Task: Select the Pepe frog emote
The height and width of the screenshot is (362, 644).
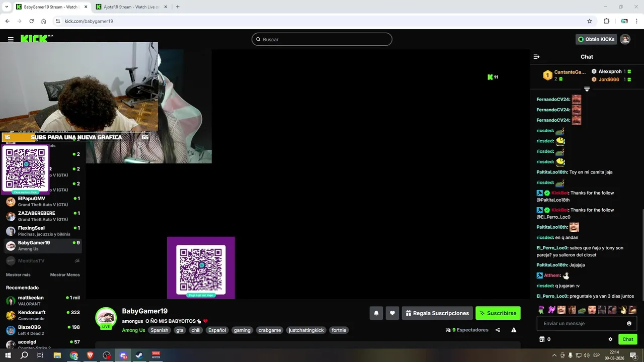Action: (582, 310)
